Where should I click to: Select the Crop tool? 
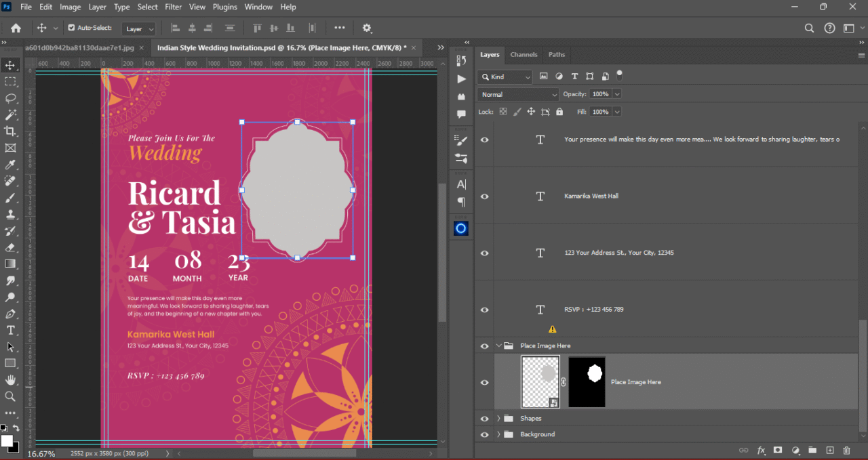pyautogui.click(x=10, y=131)
